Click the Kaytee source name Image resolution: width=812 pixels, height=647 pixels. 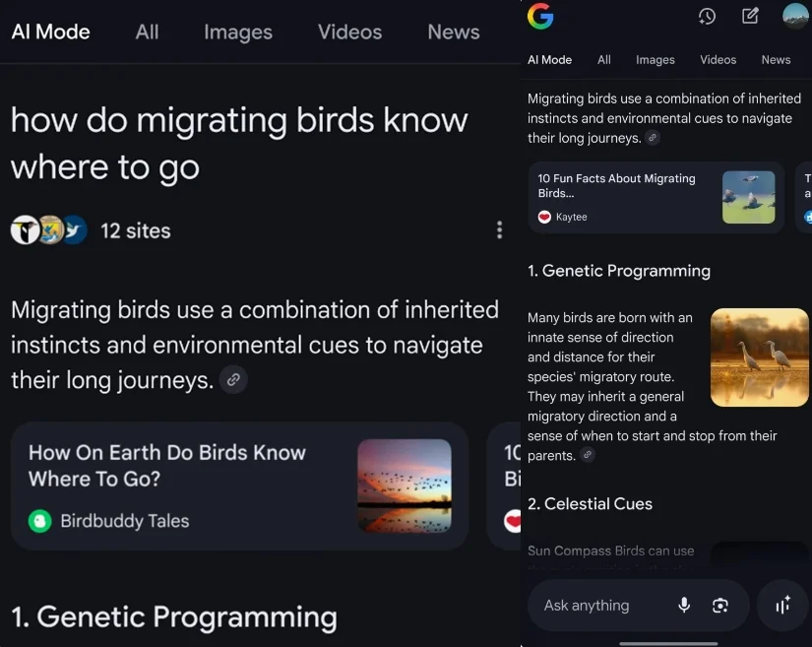coord(571,217)
